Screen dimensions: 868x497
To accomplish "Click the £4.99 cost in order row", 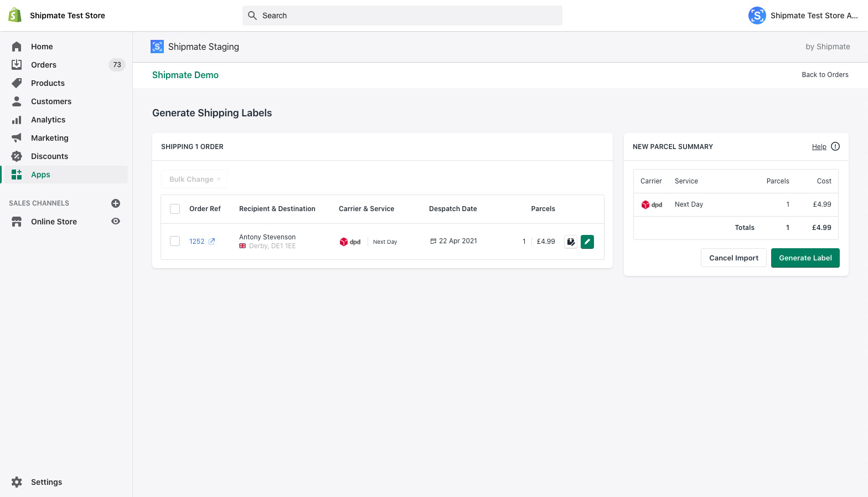I will [x=546, y=242].
